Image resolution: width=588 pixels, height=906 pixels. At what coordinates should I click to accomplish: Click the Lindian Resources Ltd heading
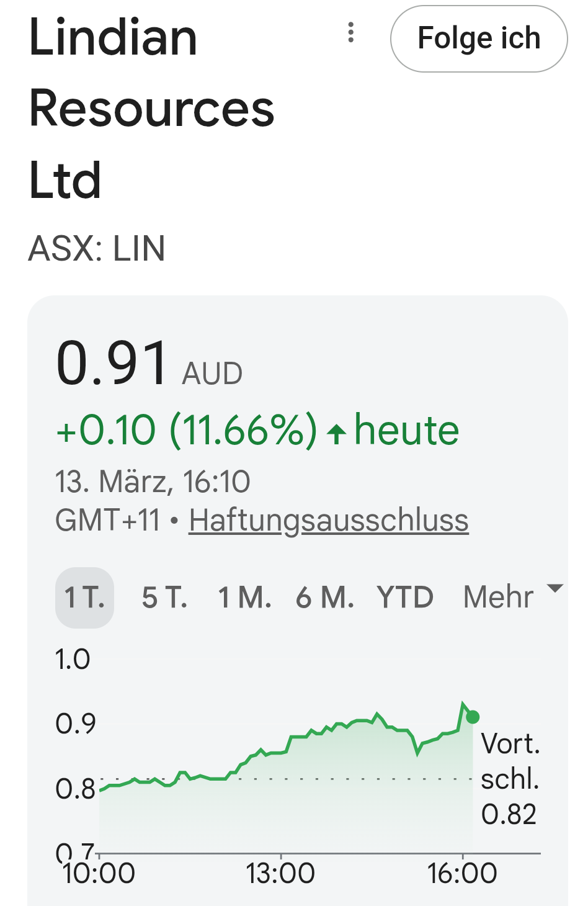pos(151,108)
